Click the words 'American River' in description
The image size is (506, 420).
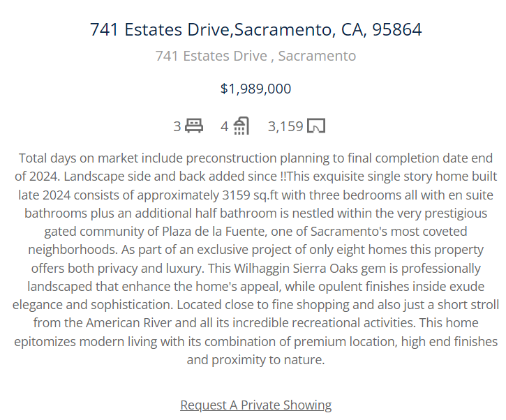coord(128,322)
